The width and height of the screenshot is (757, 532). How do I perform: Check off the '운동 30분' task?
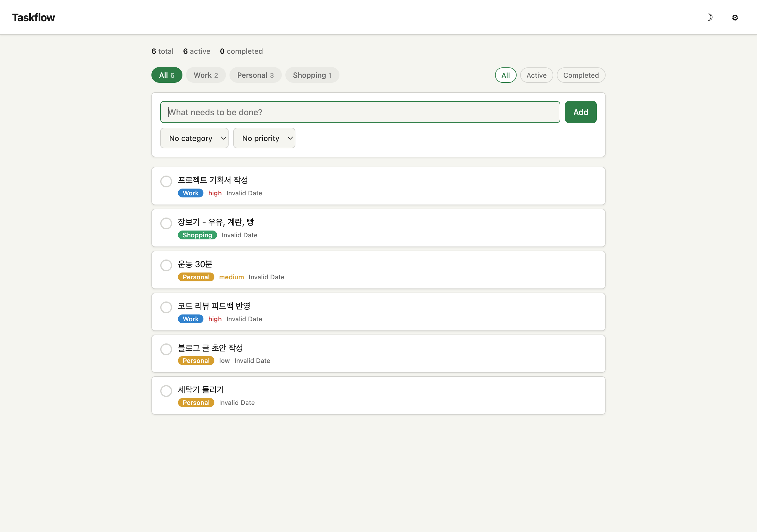(166, 265)
